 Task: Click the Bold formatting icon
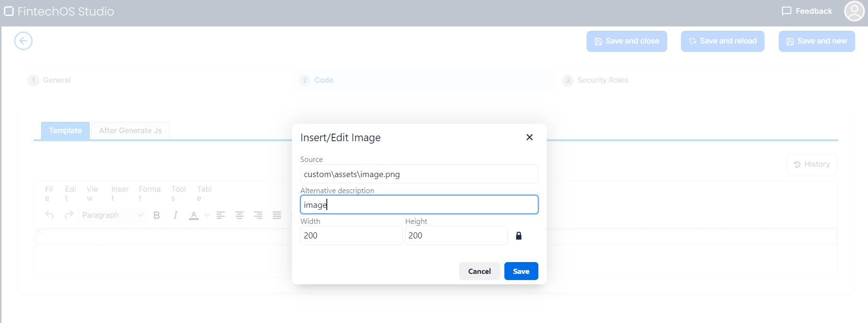[x=157, y=215]
